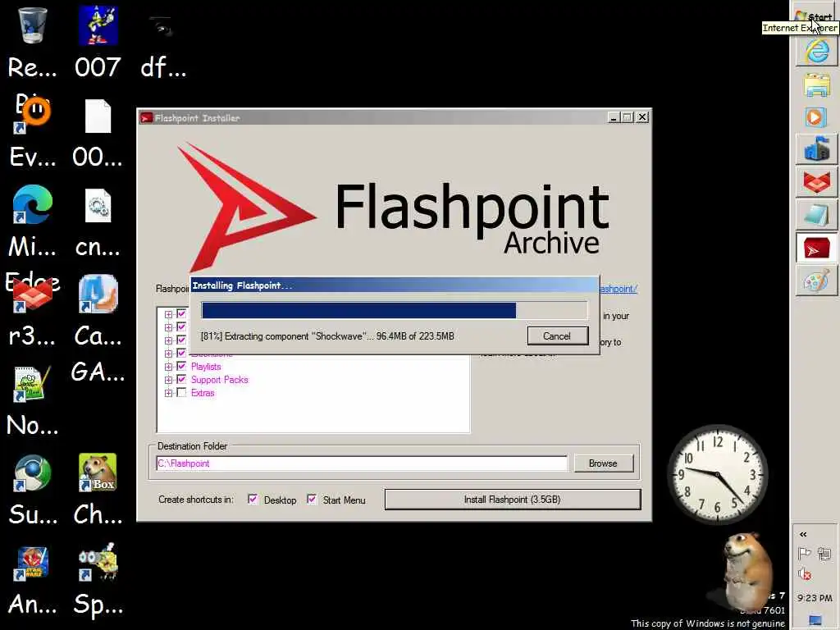Uncheck the Support Packs component checkbox

pos(181,379)
